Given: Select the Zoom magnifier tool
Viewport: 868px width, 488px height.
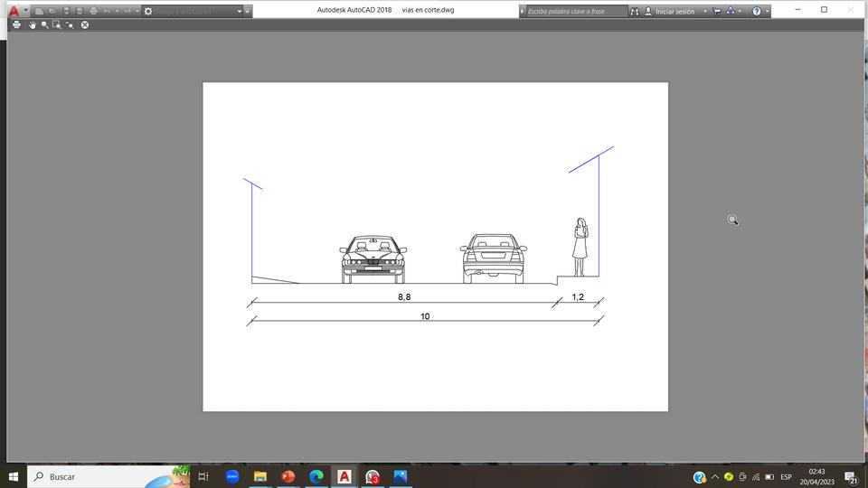Looking at the screenshot, I should point(45,25).
